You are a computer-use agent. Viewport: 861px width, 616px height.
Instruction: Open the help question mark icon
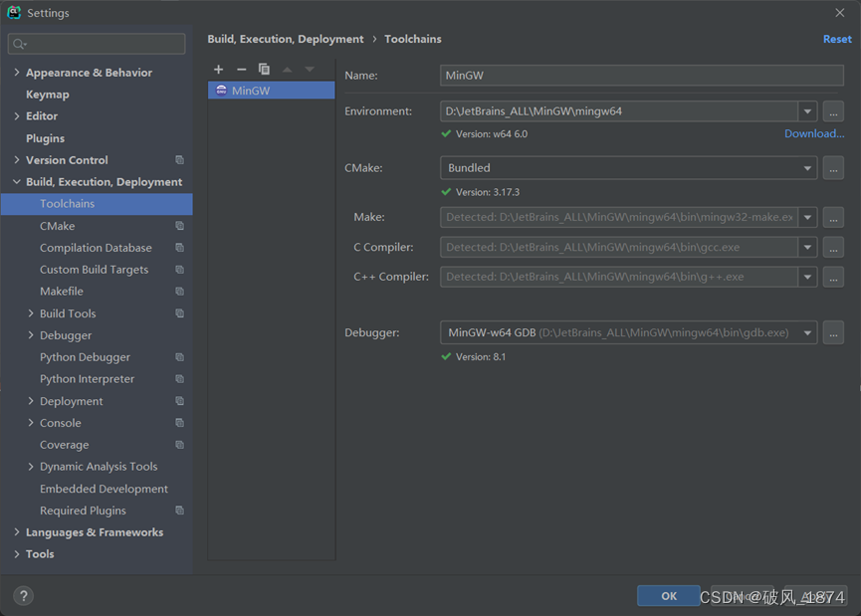point(23,595)
